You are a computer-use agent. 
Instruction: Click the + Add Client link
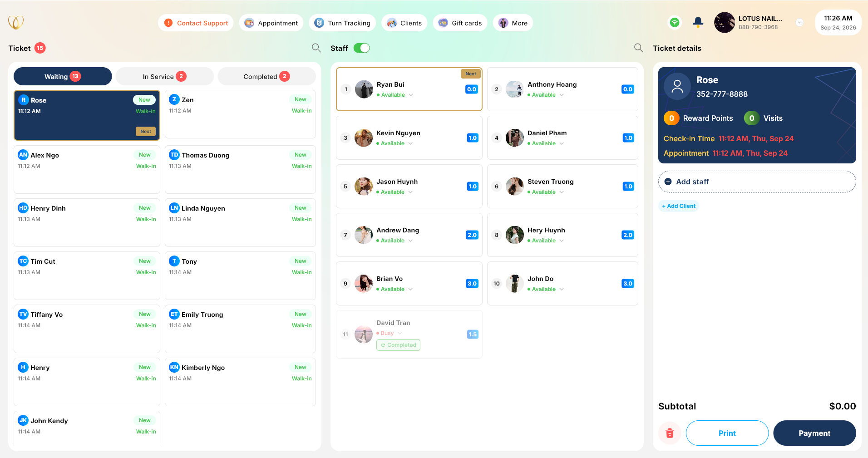678,206
